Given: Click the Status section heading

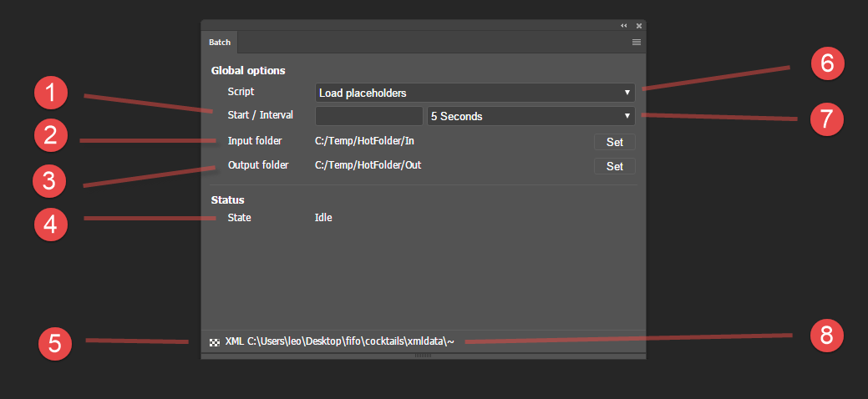Looking at the screenshot, I should [227, 199].
